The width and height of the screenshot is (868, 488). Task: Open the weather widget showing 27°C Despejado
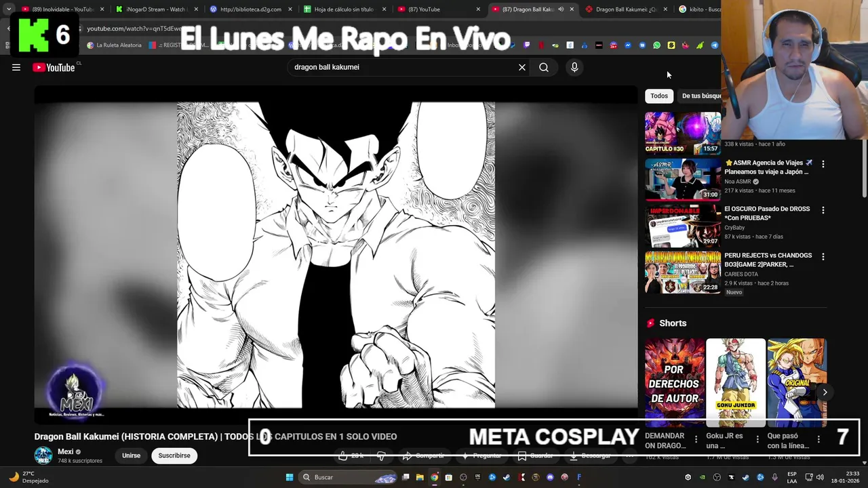coord(28,477)
